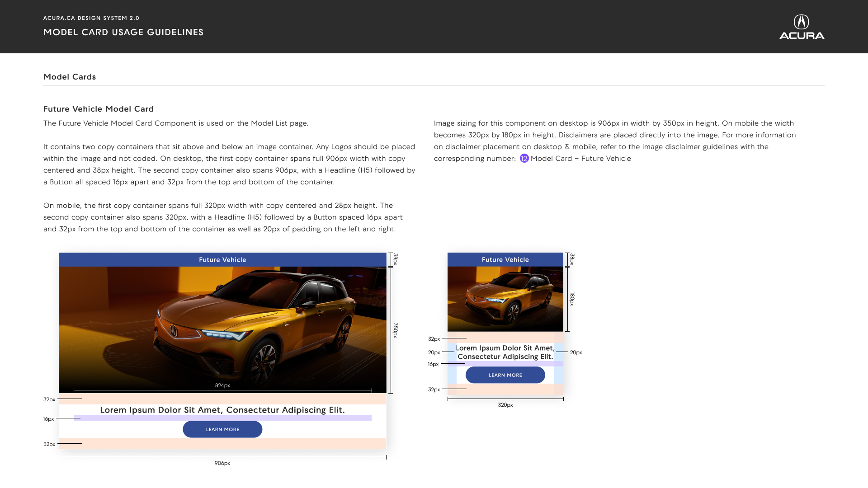The height and width of the screenshot is (488, 868).
Task: Click the 'ACURA.CA DESIGN SYSTEM 2.0' label
Action: (91, 18)
